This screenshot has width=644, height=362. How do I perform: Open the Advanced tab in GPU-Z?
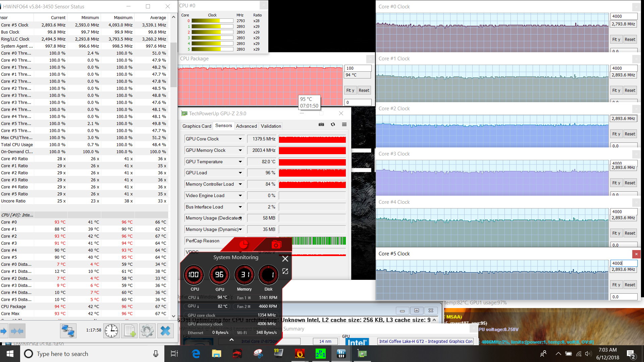(246, 126)
